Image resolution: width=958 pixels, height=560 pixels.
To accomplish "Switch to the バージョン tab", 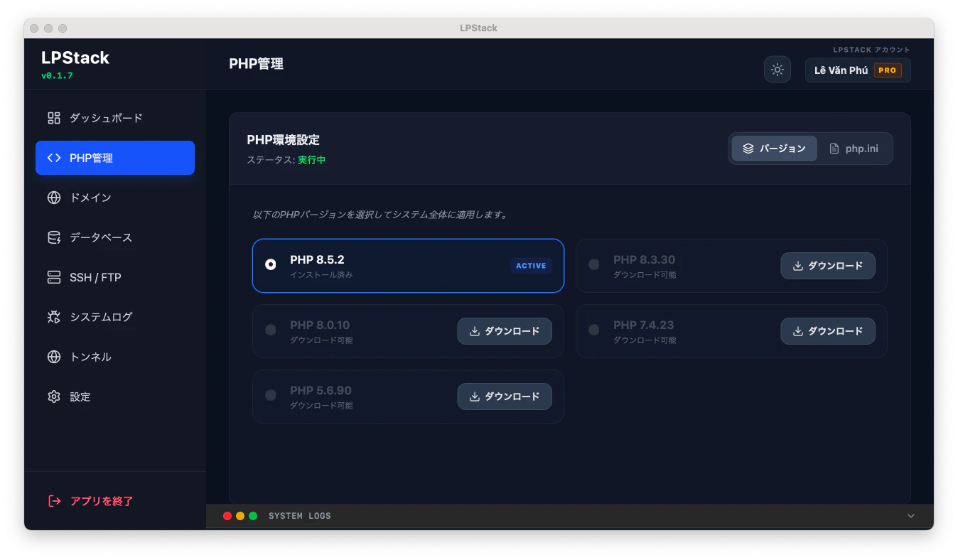I will [774, 149].
